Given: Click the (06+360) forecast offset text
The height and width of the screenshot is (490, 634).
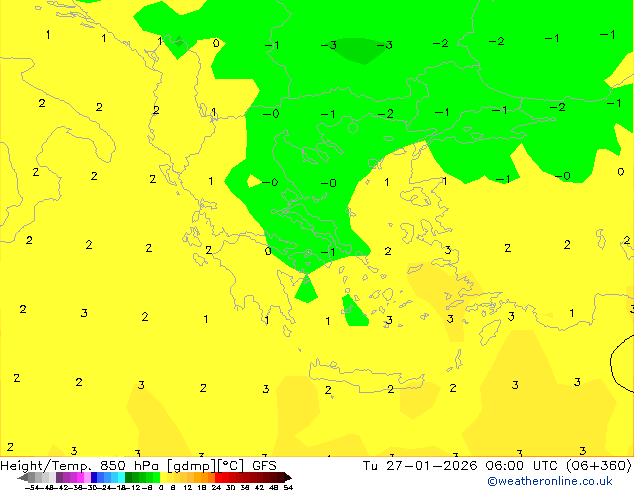Looking at the screenshot, I should pyautogui.click(x=598, y=466).
